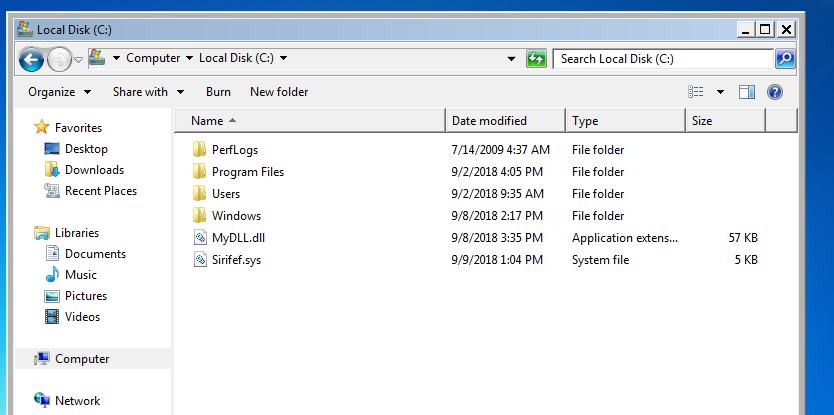Select the Favorites star heading
Viewport: 834px width, 415px height.
pyautogui.click(x=68, y=128)
